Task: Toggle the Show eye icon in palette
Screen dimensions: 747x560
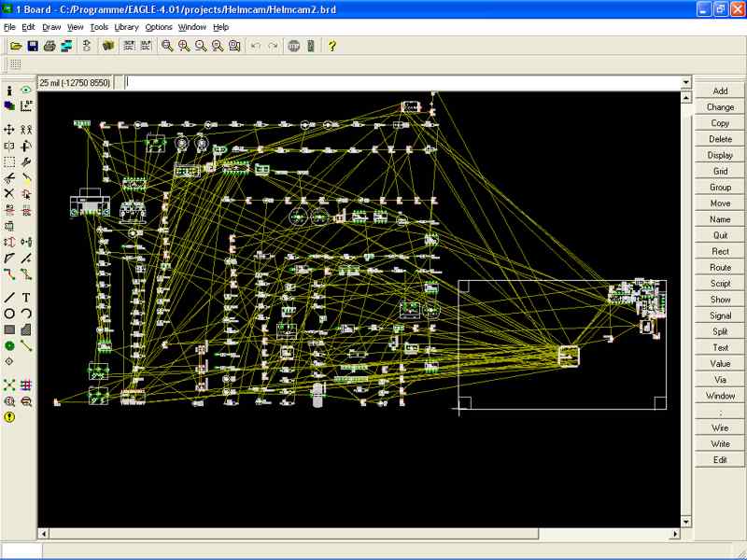Action: click(x=26, y=91)
